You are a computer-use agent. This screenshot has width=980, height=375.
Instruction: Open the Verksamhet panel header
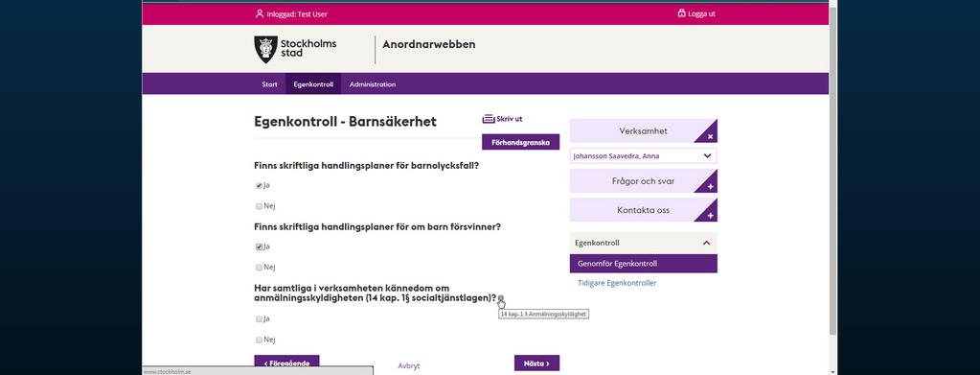pos(643,130)
